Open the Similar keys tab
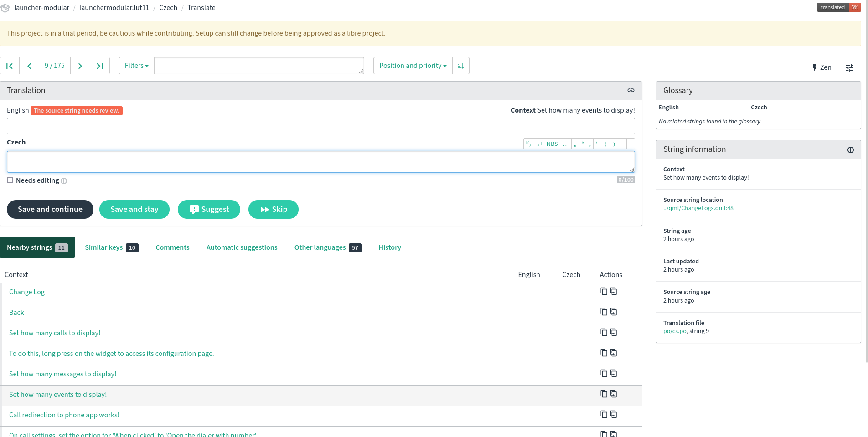Viewport: 868px width, 437px height. [x=112, y=247]
